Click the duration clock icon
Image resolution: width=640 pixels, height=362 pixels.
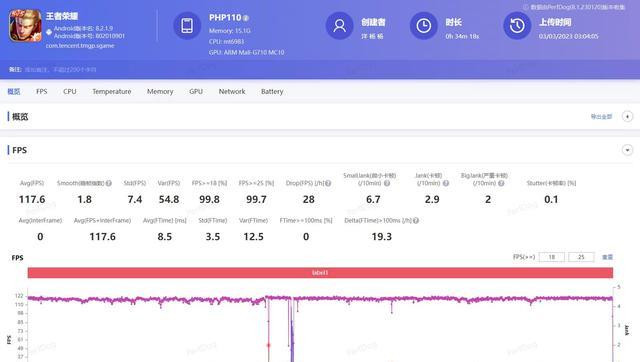point(424,26)
